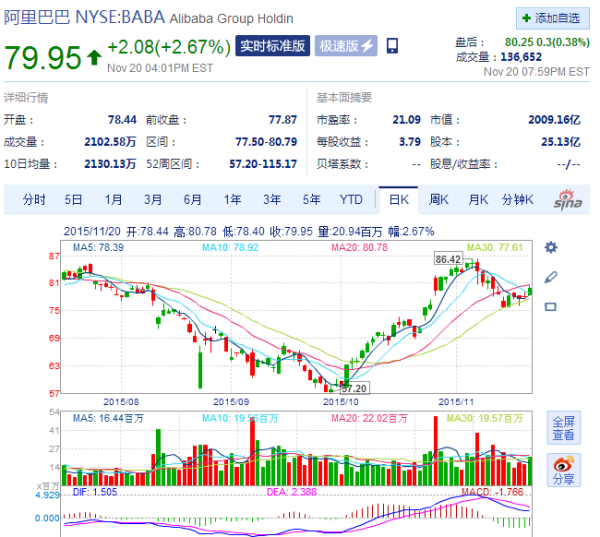The height and width of the screenshot is (537, 600).
Task: Select the 5日 chart tab
Action: point(73,199)
